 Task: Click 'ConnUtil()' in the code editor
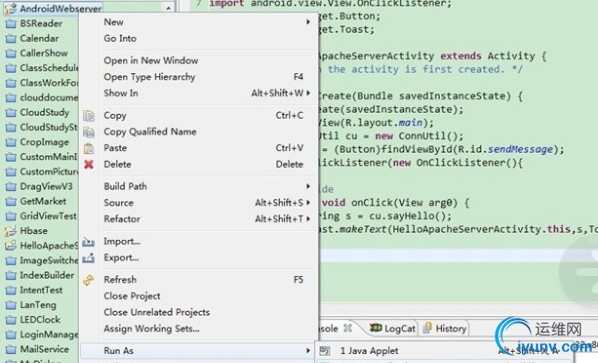coord(428,136)
